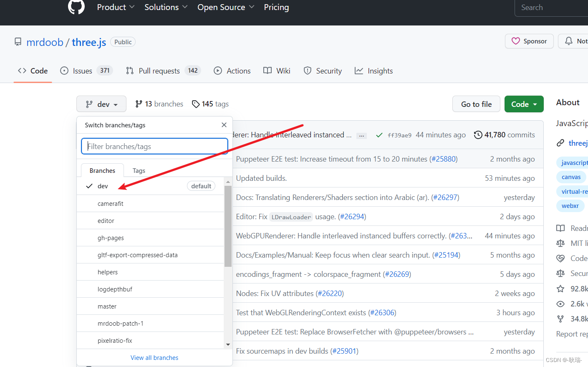Click the tag icon next to 145 tags
This screenshot has height=367, width=588.
[x=196, y=104]
